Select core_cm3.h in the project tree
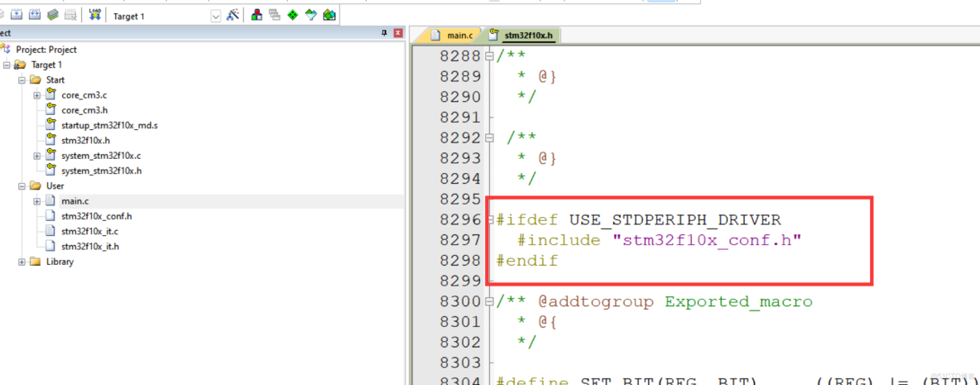The height and width of the screenshot is (385, 980). (84, 110)
